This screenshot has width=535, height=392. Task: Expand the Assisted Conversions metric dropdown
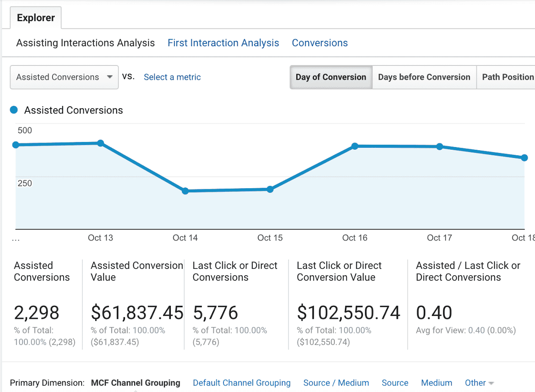64,77
